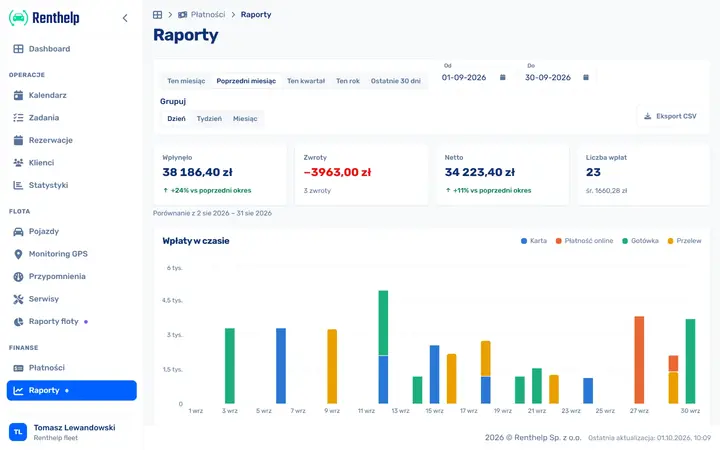Select the Ten miesiąc range option
720x450 pixels.
point(186,81)
